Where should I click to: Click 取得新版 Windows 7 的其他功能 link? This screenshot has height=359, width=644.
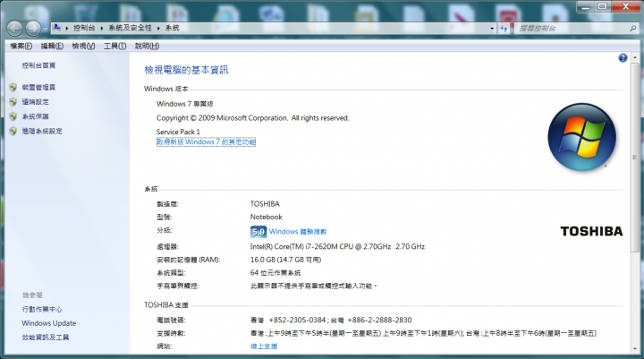pyautogui.click(x=206, y=141)
